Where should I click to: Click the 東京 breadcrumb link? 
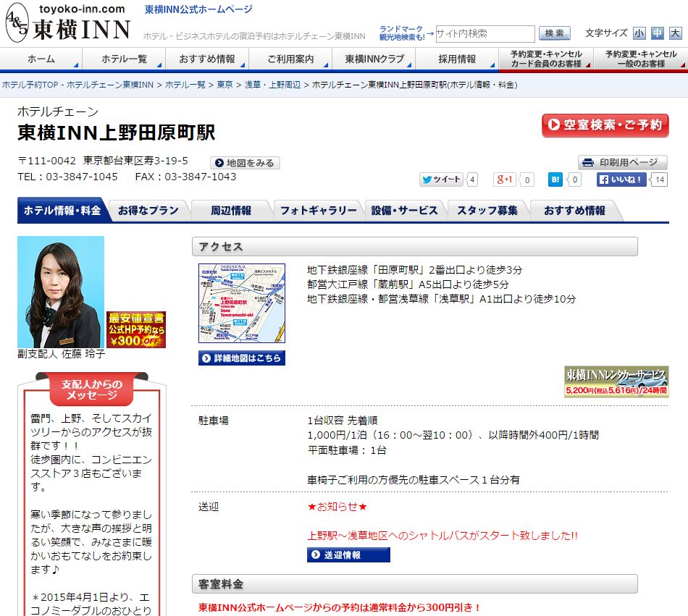point(225,85)
